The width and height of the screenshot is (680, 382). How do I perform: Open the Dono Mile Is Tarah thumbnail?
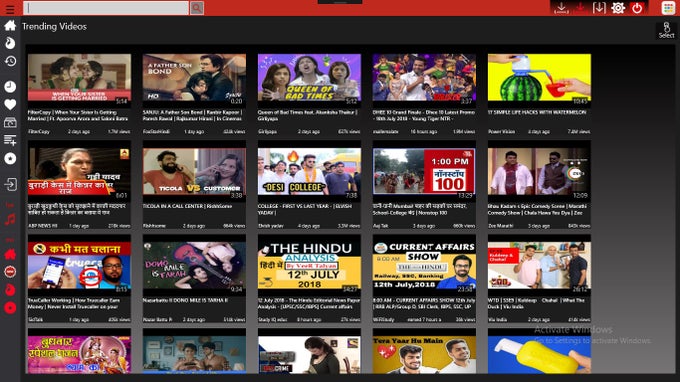(x=194, y=266)
